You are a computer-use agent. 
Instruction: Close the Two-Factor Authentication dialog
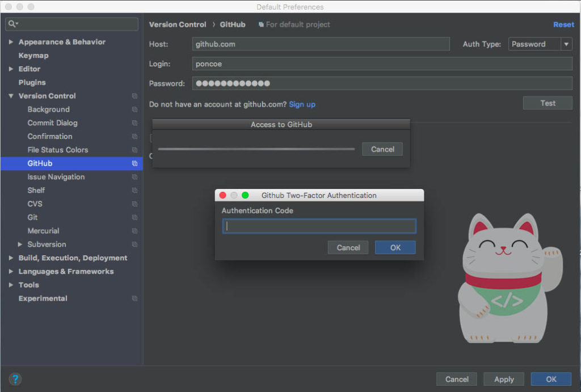click(x=222, y=195)
